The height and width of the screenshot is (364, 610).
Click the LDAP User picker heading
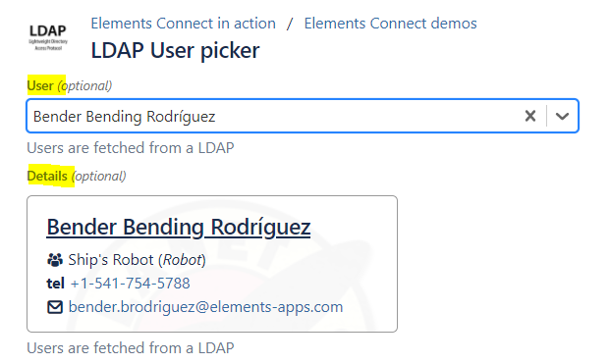[175, 50]
